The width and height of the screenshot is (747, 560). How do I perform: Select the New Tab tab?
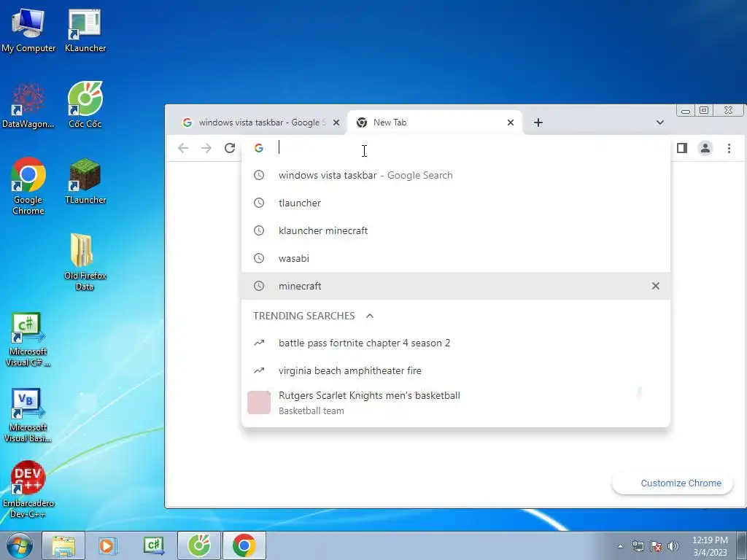coord(435,122)
